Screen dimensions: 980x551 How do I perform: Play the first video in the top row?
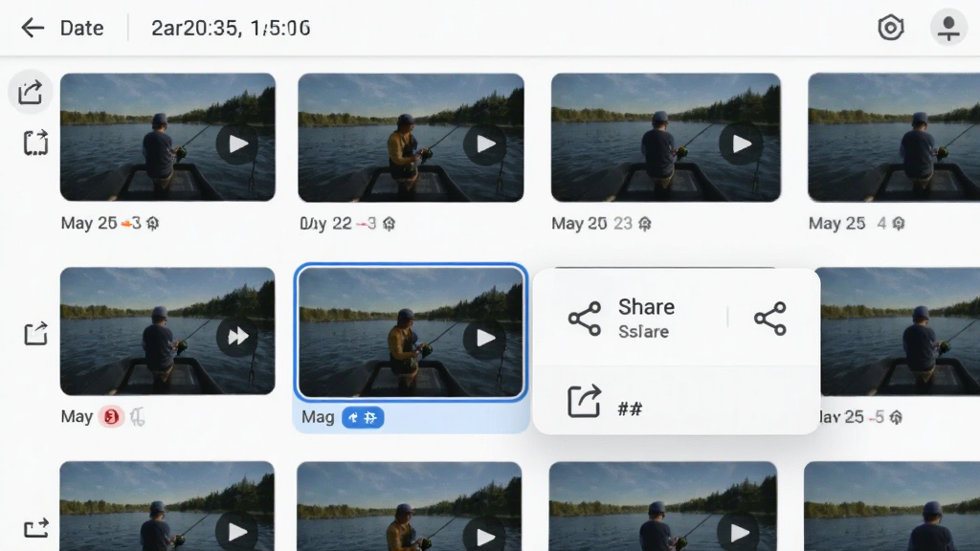tap(237, 144)
